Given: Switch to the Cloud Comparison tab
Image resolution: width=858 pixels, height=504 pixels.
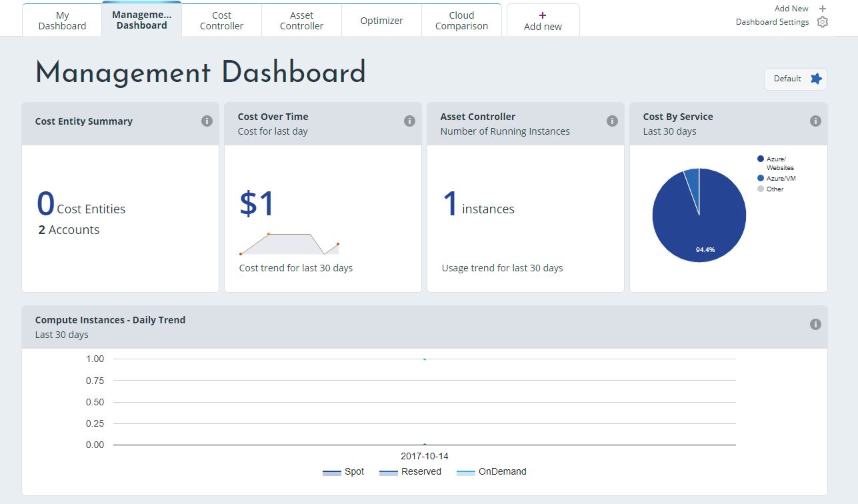Looking at the screenshot, I should tap(461, 20).
